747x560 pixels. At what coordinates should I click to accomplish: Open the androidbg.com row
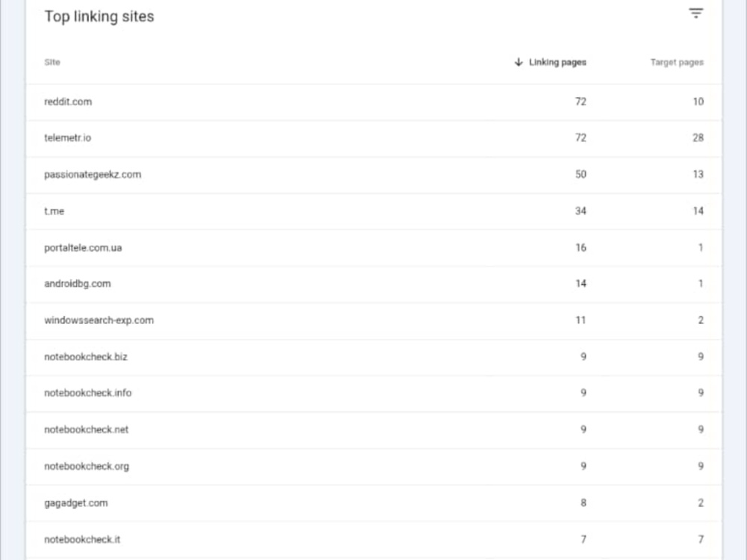pos(374,284)
